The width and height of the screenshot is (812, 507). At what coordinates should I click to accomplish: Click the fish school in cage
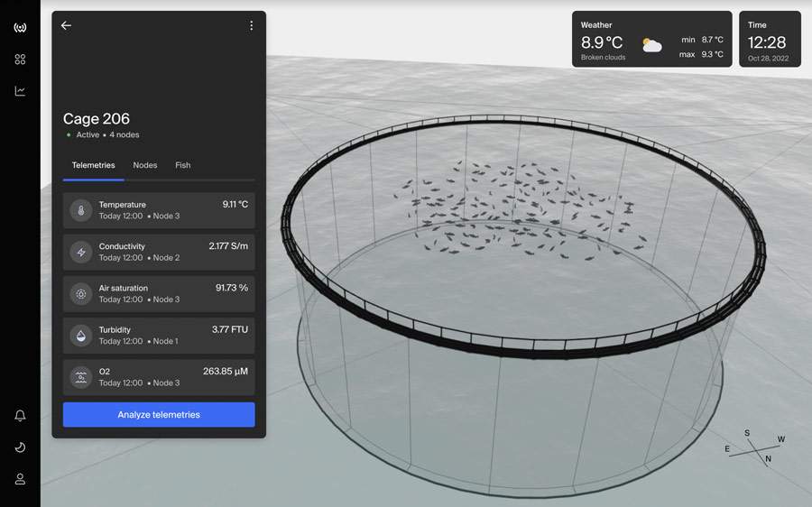click(x=519, y=209)
